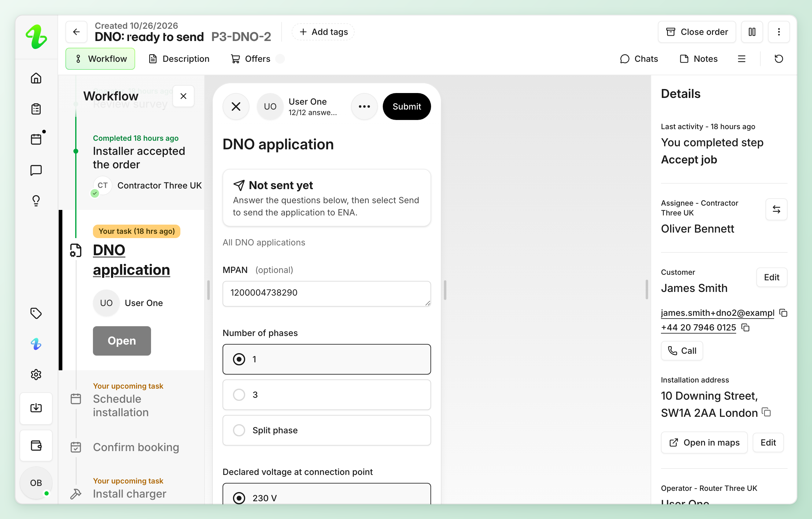Switch to the Description tab
The height and width of the screenshot is (519, 812).
tap(179, 59)
